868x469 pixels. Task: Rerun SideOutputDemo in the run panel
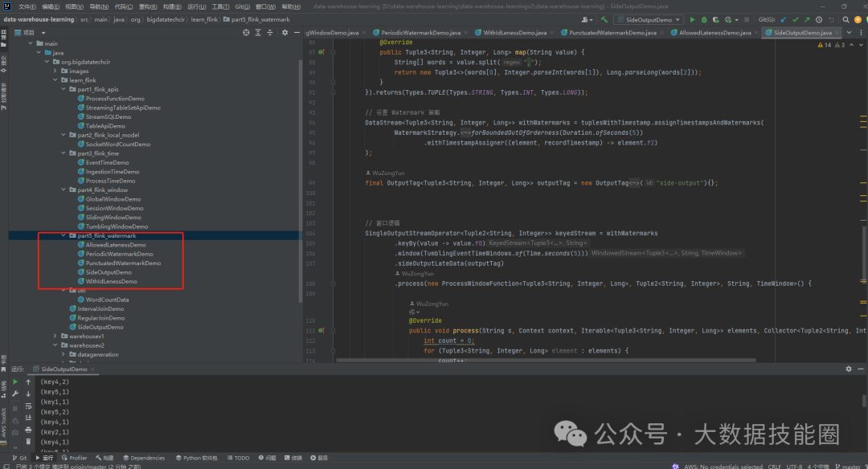(x=15, y=381)
